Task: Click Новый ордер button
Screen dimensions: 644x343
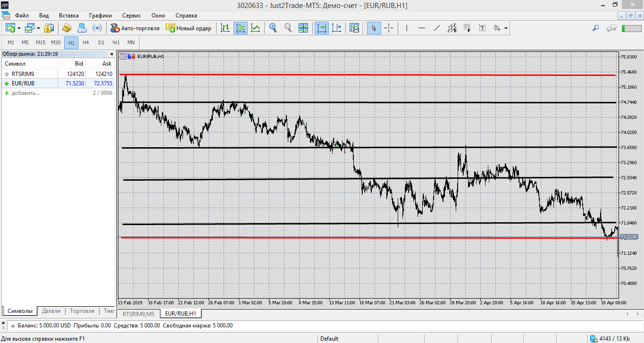Action: point(189,28)
